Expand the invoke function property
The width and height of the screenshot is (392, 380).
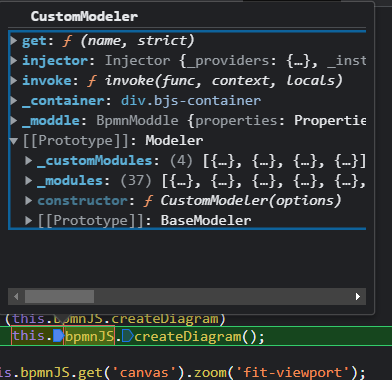point(14,81)
